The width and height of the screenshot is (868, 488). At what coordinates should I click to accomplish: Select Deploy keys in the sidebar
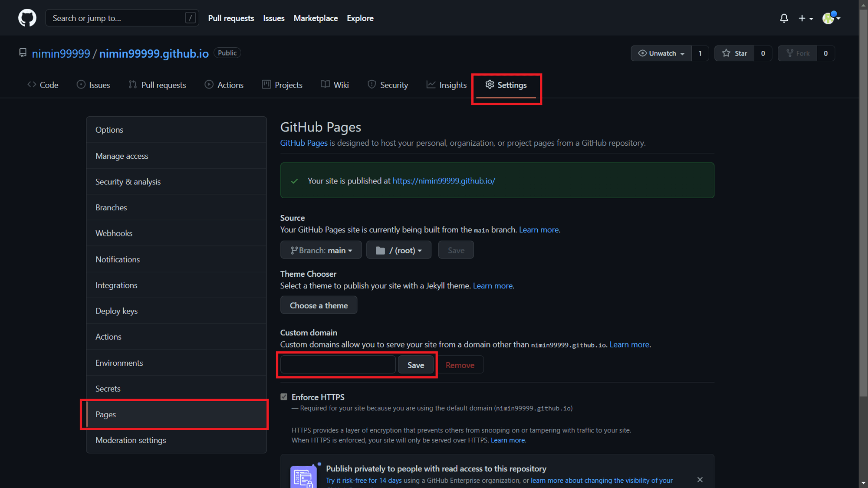pyautogui.click(x=176, y=311)
